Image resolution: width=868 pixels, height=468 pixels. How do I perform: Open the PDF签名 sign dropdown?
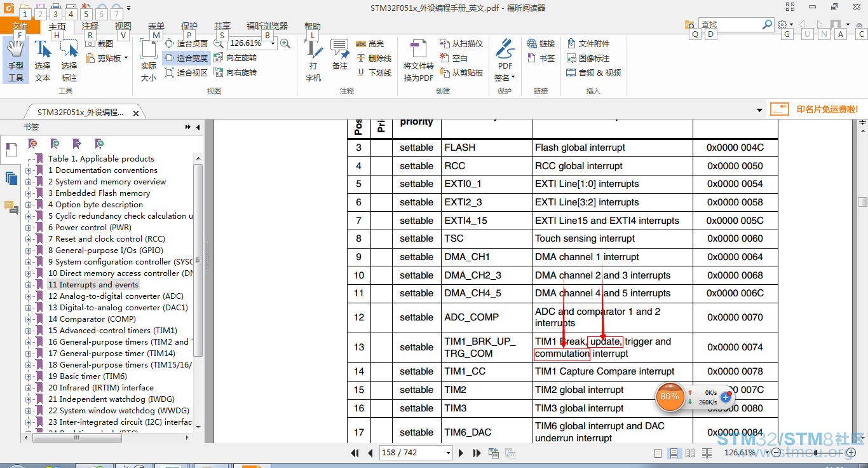click(505, 60)
